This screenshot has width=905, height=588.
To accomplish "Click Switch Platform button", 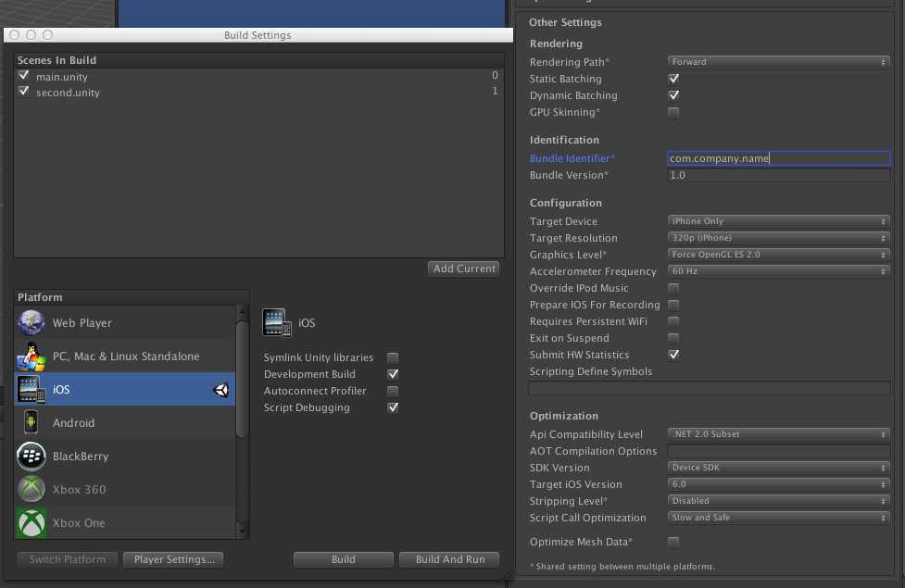I will coord(68,559).
